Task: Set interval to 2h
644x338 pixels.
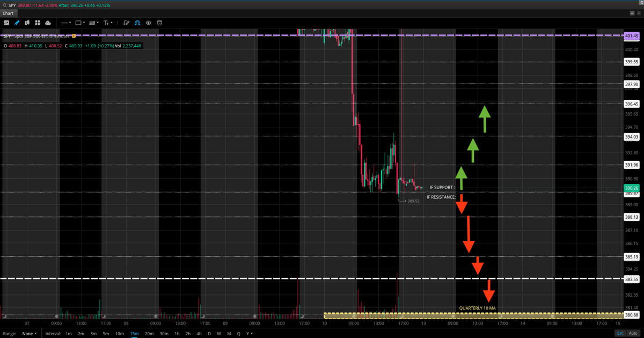Action: tap(188, 334)
